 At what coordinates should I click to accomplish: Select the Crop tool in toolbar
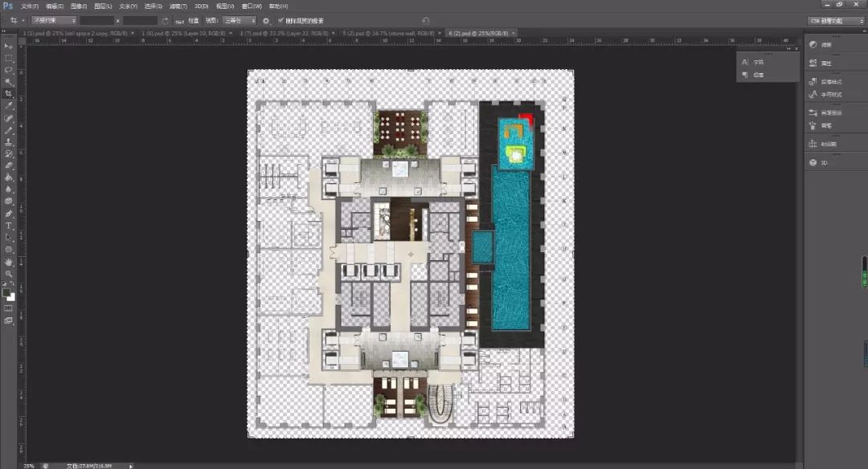click(x=9, y=93)
